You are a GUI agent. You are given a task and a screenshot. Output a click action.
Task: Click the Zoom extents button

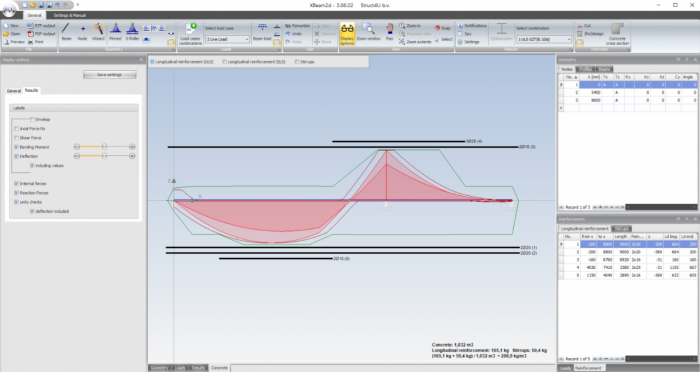(x=415, y=42)
